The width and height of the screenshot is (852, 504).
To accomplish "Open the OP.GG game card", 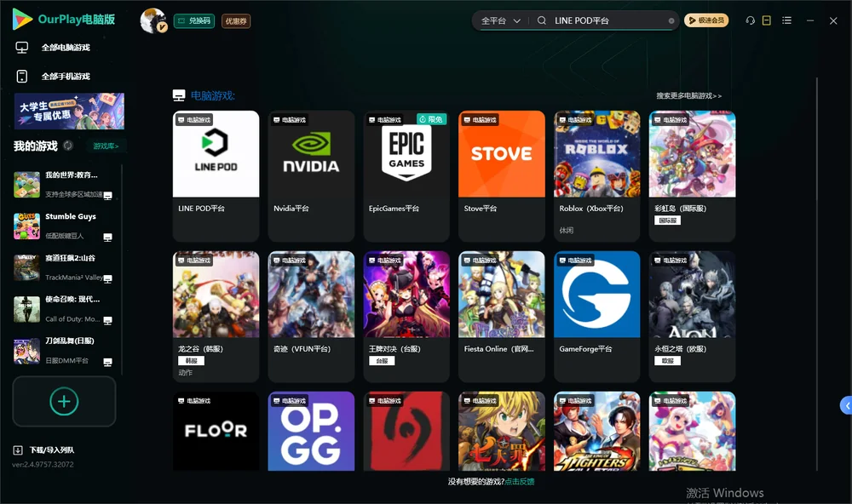I will (311, 432).
